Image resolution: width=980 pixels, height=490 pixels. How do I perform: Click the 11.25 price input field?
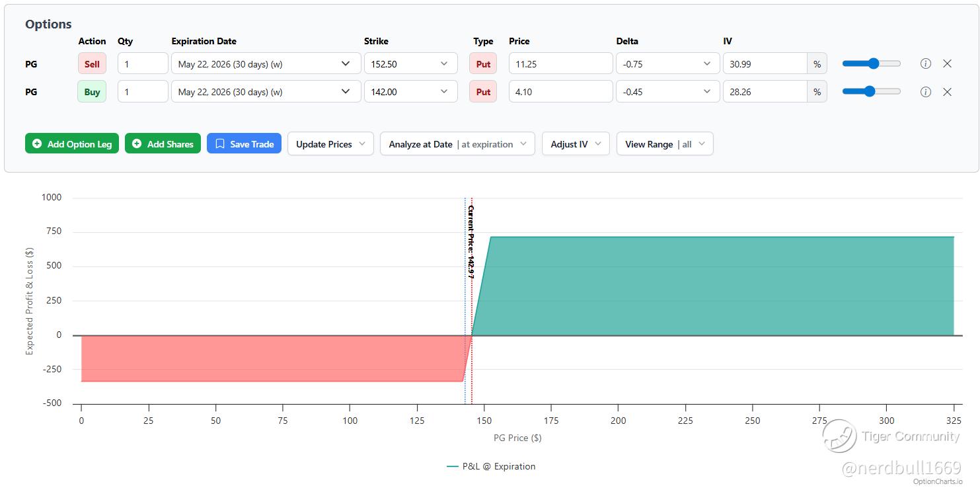coord(561,64)
